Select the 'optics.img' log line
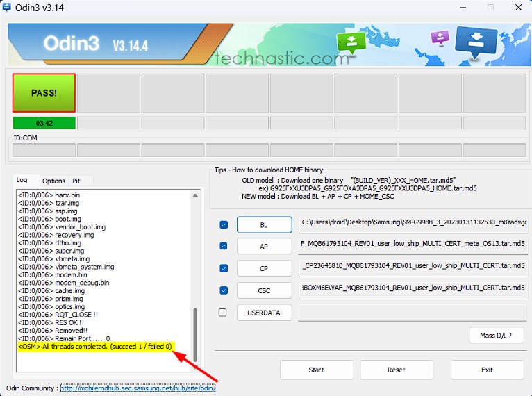The image size is (532, 396). [51, 306]
